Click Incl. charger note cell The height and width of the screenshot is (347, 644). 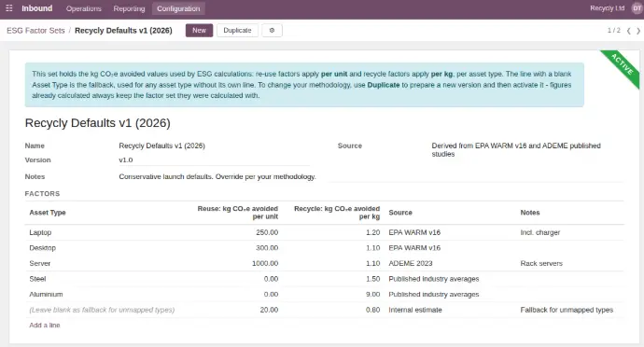click(x=540, y=232)
